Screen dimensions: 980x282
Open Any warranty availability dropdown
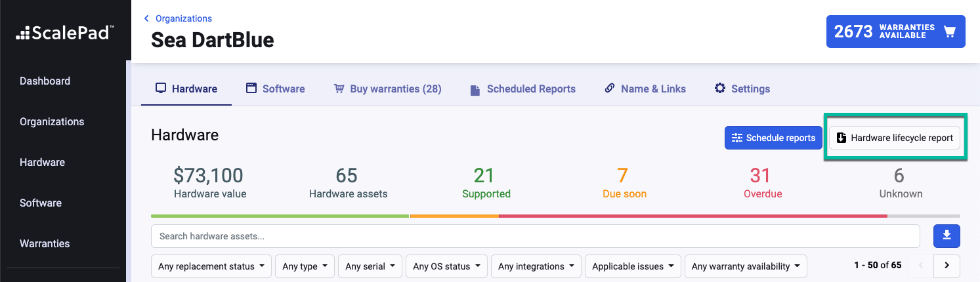pyautogui.click(x=746, y=266)
